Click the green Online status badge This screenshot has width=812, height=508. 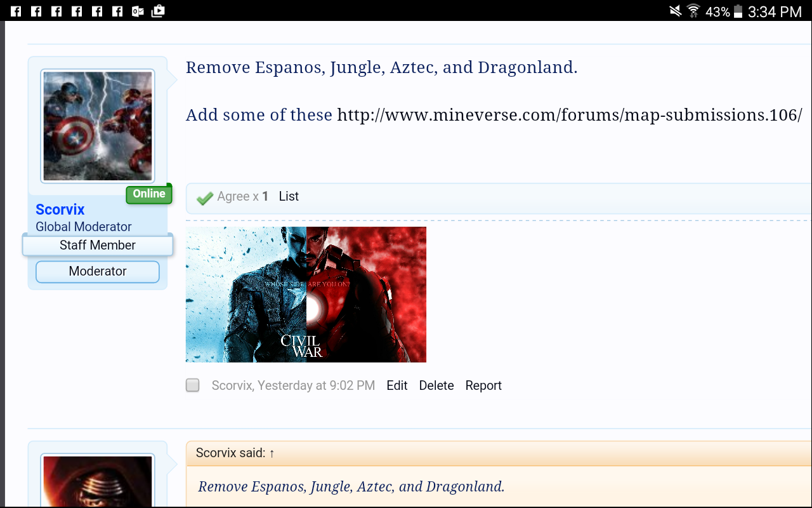click(x=149, y=194)
